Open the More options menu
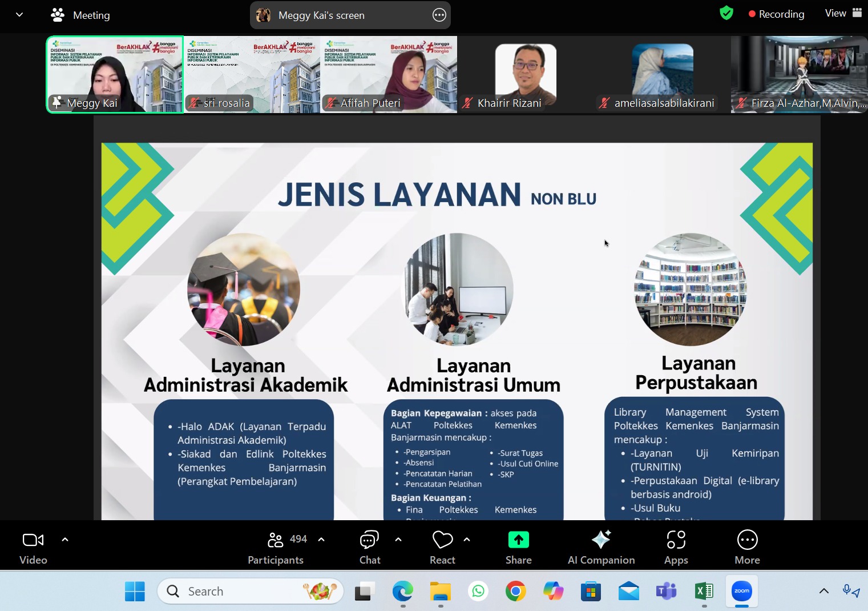 pyautogui.click(x=747, y=547)
